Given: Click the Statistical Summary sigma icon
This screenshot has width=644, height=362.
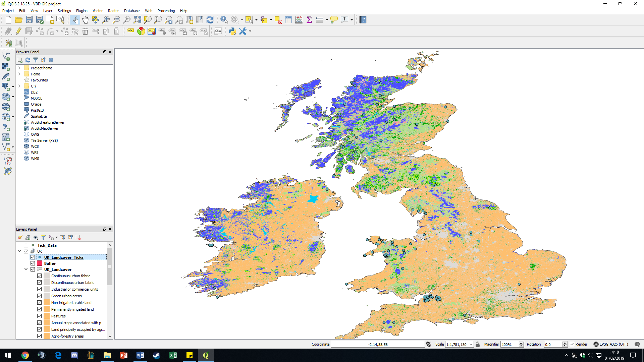Looking at the screenshot, I should pos(309,20).
